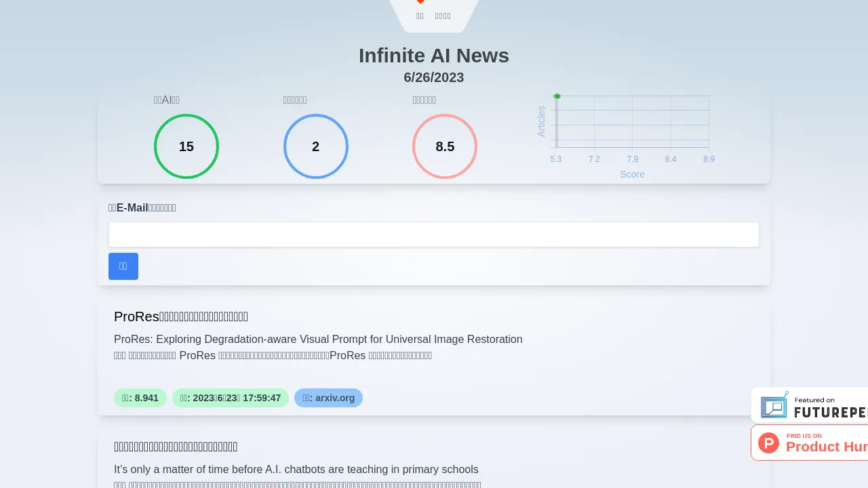The image size is (868, 488).
Task: Select the blue circle showing 2
Action: coord(315,146)
